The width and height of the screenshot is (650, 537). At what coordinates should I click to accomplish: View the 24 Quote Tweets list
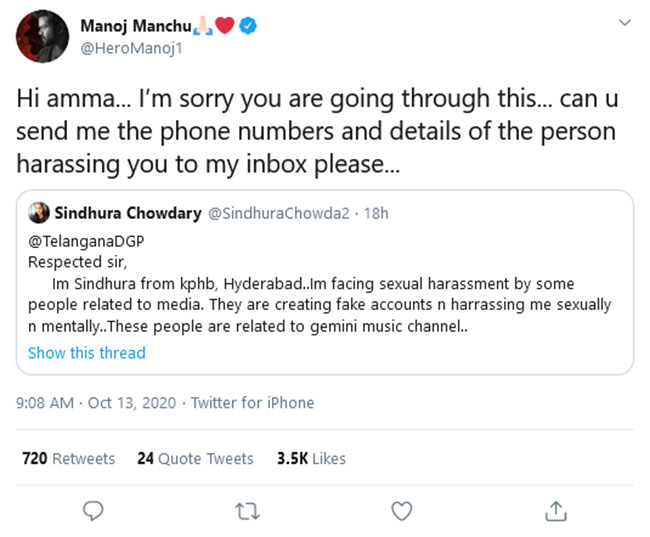(x=195, y=458)
